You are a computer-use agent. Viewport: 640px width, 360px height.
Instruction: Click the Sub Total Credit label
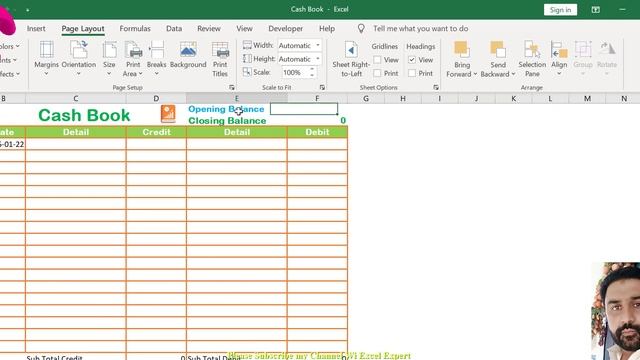point(54,358)
